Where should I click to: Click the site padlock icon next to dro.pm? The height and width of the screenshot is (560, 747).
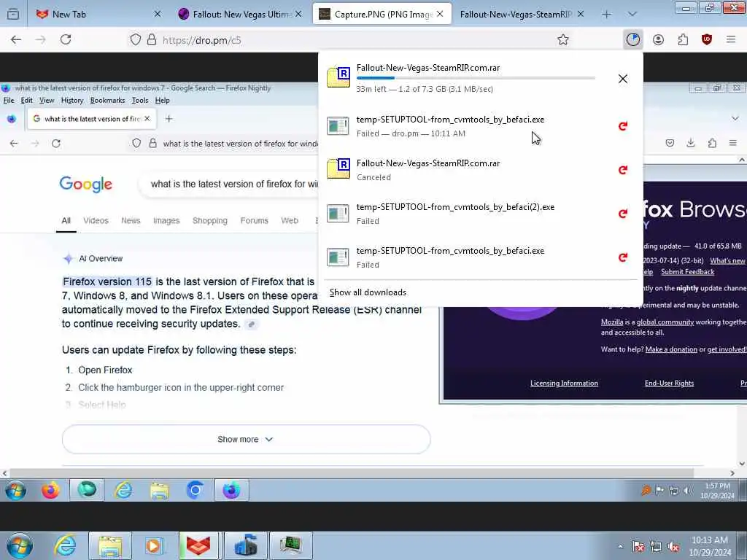point(152,40)
